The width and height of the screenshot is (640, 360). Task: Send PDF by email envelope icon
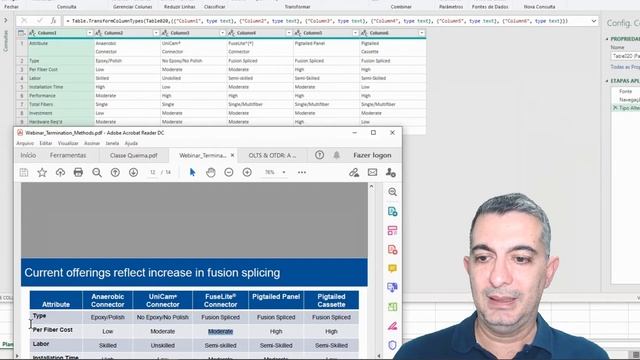pyautogui.click(x=372, y=173)
